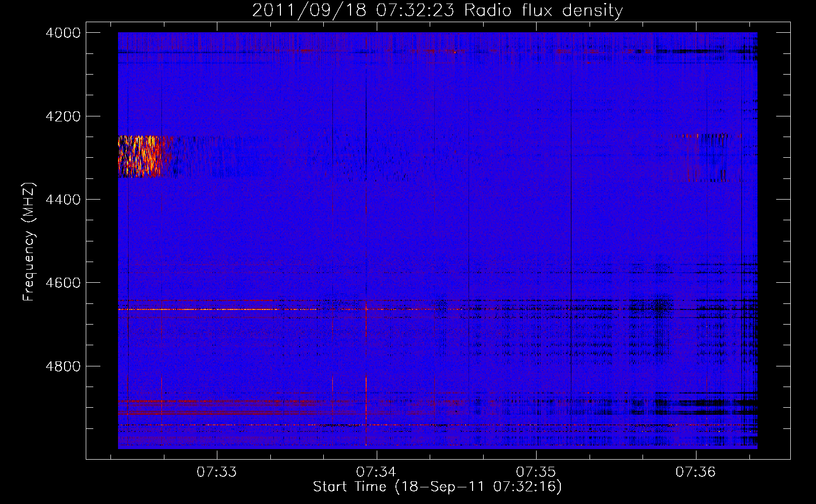Image resolution: width=816 pixels, height=504 pixels.
Task: Click the 07:33 time tick label
Action: 216,472
